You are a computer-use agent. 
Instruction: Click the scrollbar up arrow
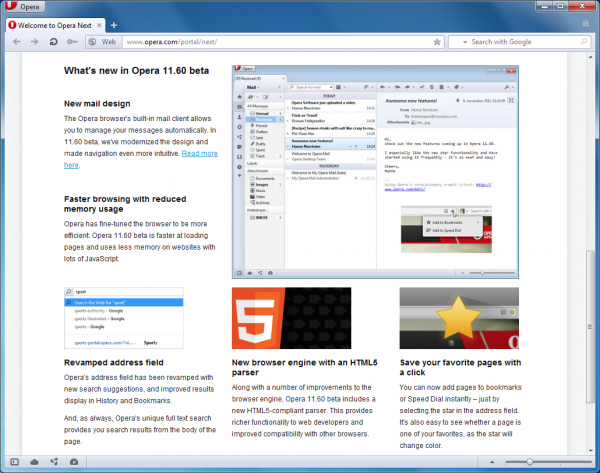(590, 57)
